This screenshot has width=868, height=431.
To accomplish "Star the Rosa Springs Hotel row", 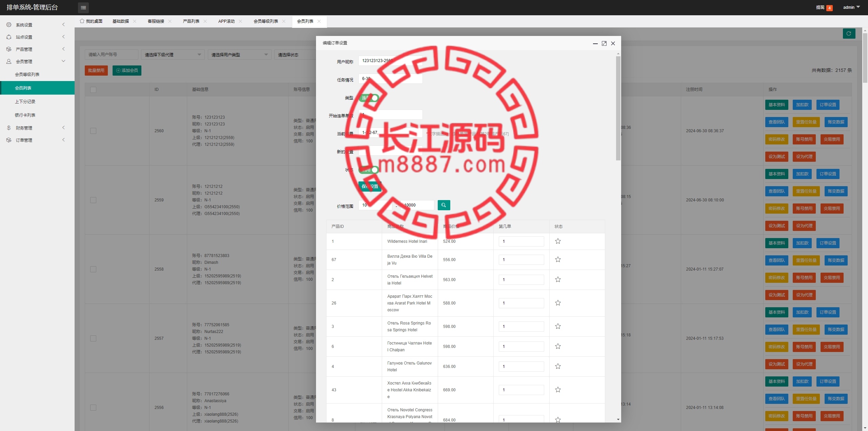I will [558, 327].
